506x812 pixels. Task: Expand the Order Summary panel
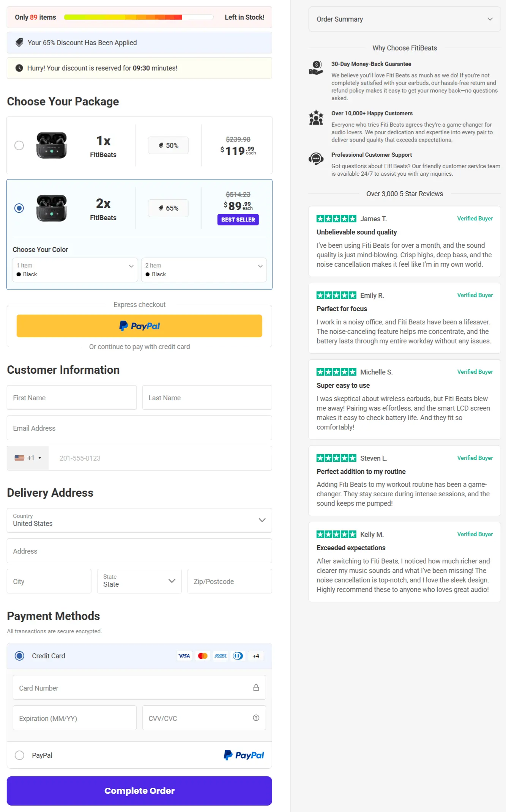(x=405, y=19)
